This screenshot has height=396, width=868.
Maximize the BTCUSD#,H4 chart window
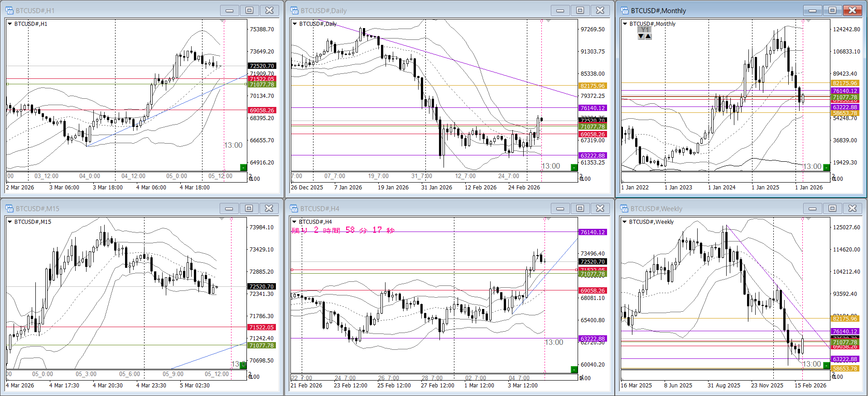click(580, 208)
